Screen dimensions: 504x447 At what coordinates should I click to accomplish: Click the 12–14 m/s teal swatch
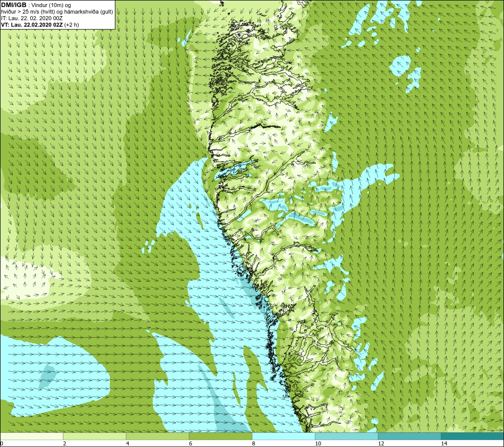click(409, 436)
